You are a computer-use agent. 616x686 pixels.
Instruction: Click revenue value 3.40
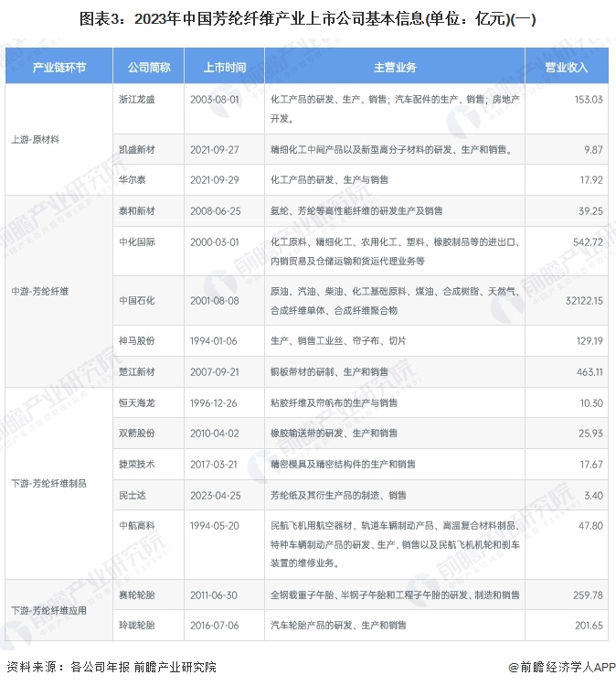click(x=594, y=495)
